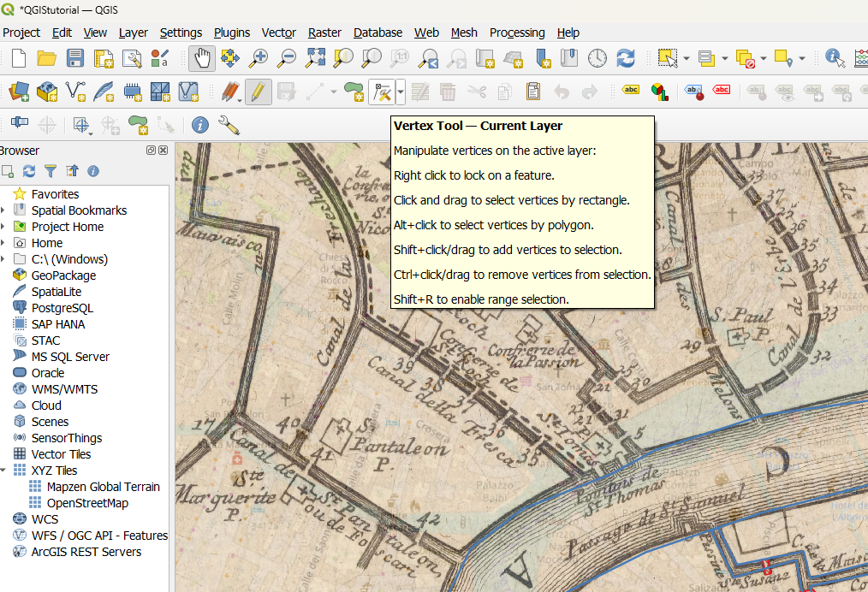Open the Layout Manager icon

click(x=132, y=58)
